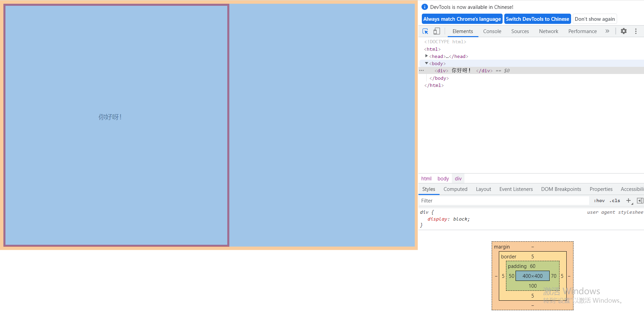
Task: Click Always match Chrome's language button
Action: (462, 19)
